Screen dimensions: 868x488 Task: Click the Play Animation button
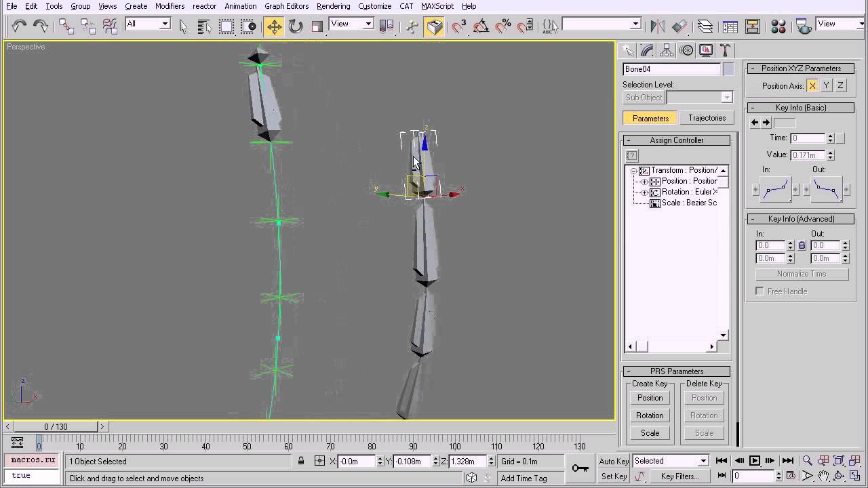click(x=754, y=461)
